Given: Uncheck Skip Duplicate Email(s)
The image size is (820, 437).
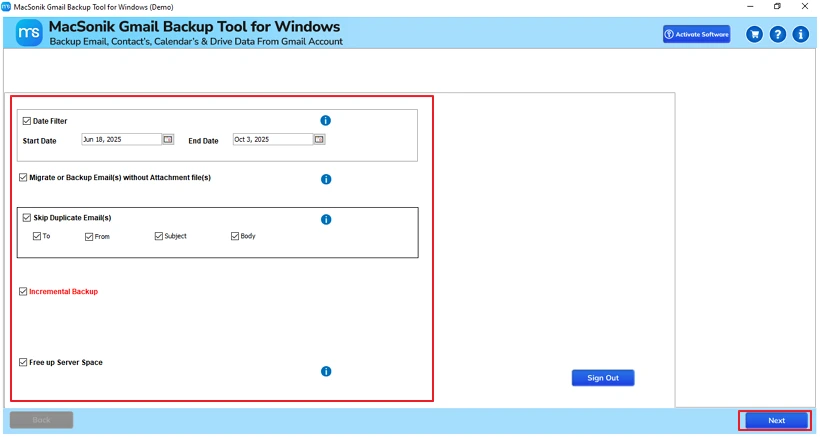Looking at the screenshot, I should (27, 217).
